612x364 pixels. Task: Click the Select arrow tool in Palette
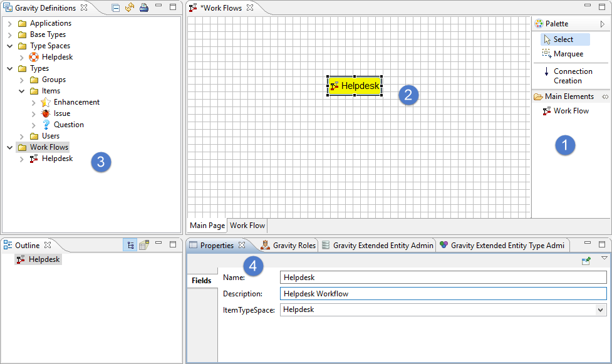pyautogui.click(x=562, y=39)
